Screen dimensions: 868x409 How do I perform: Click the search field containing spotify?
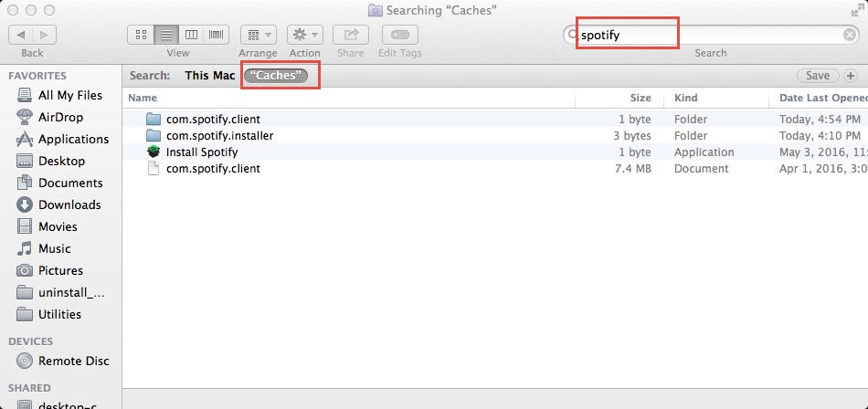click(x=711, y=36)
